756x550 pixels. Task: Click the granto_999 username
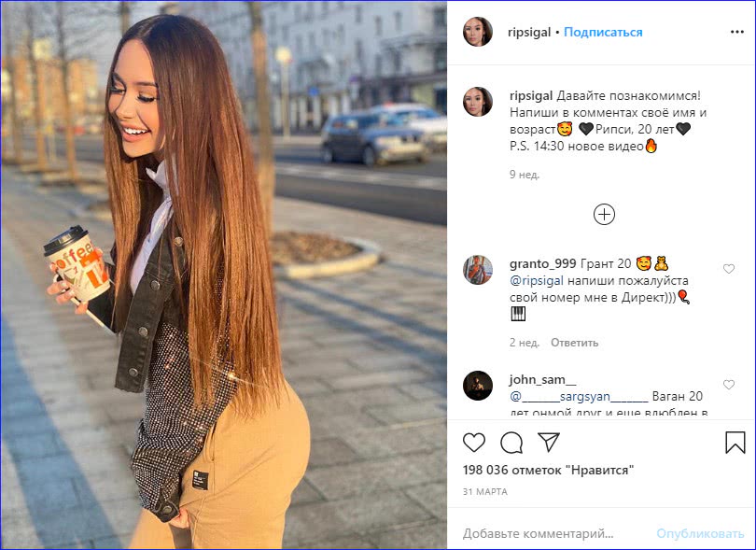[543, 263]
